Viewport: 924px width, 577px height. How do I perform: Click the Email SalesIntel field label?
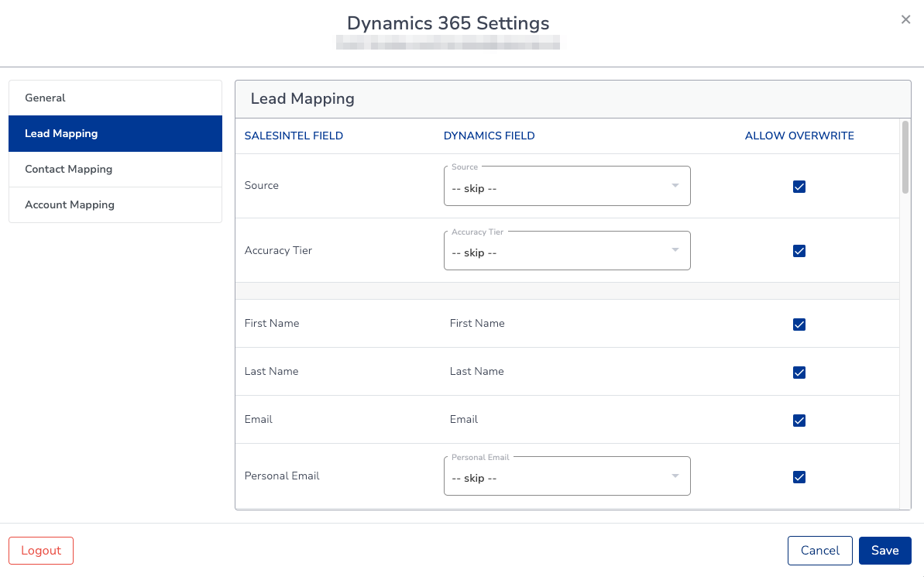[259, 419]
